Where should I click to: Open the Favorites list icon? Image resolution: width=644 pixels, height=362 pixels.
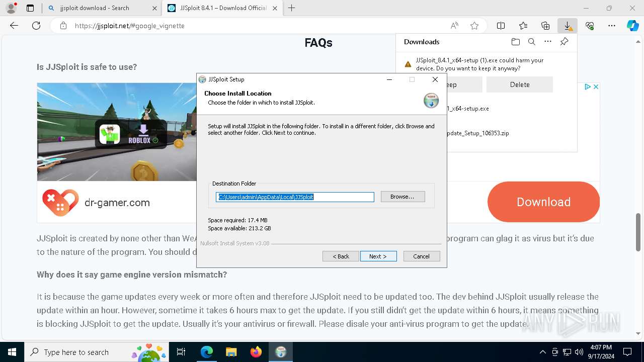523,26
